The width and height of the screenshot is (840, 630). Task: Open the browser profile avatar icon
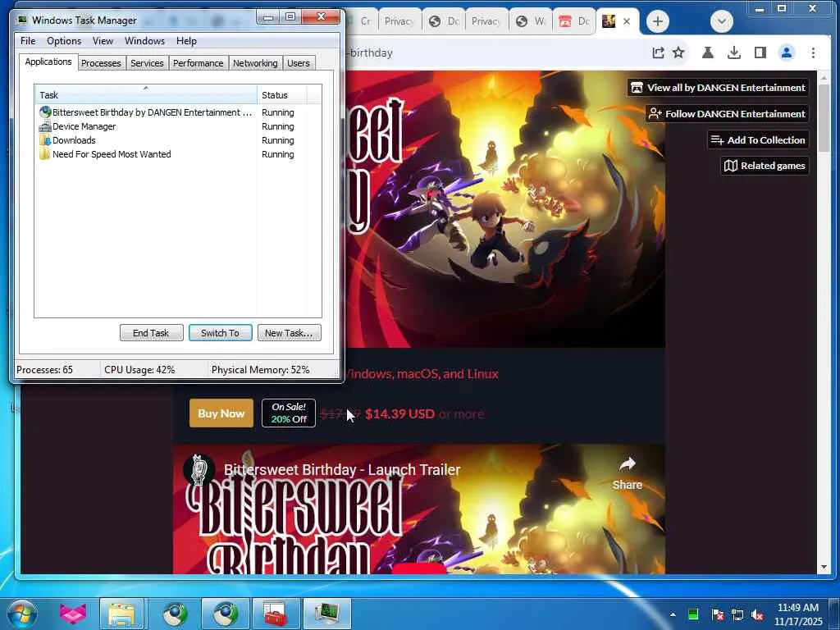787,52
